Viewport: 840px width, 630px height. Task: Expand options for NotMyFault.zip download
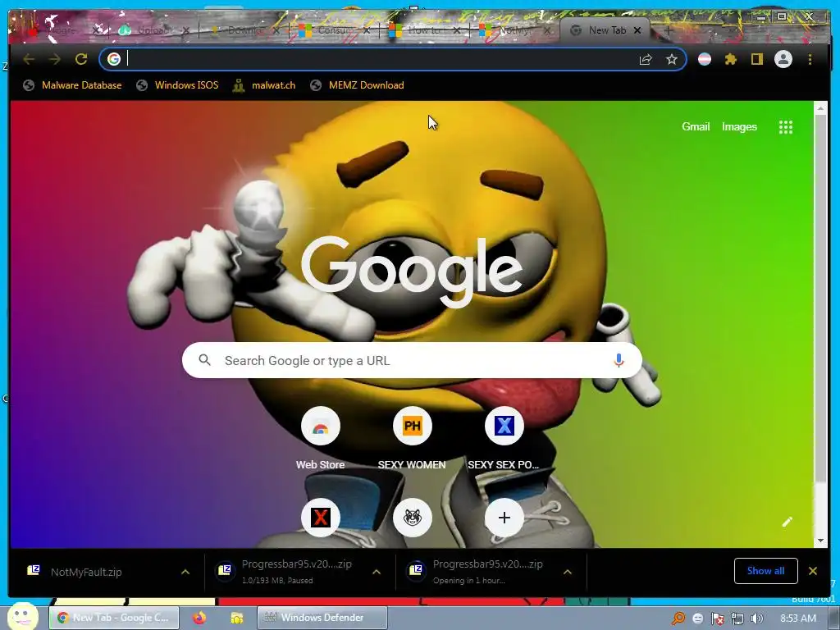185,572
